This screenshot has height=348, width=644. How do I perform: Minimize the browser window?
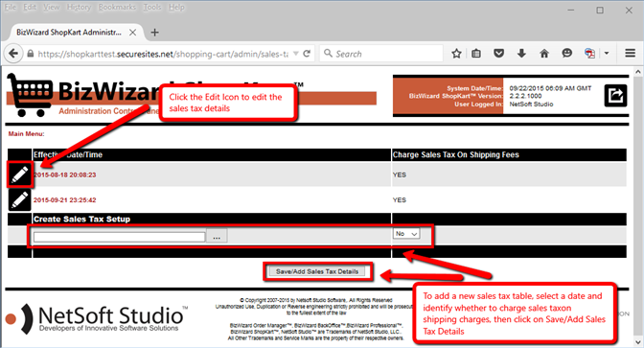click(571, 11)
